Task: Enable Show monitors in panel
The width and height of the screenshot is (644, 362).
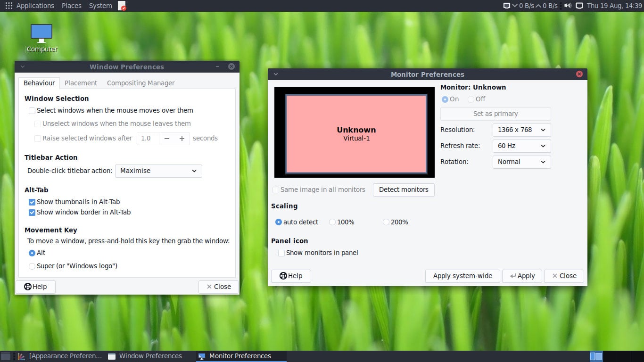Action: tap(281, 253)
